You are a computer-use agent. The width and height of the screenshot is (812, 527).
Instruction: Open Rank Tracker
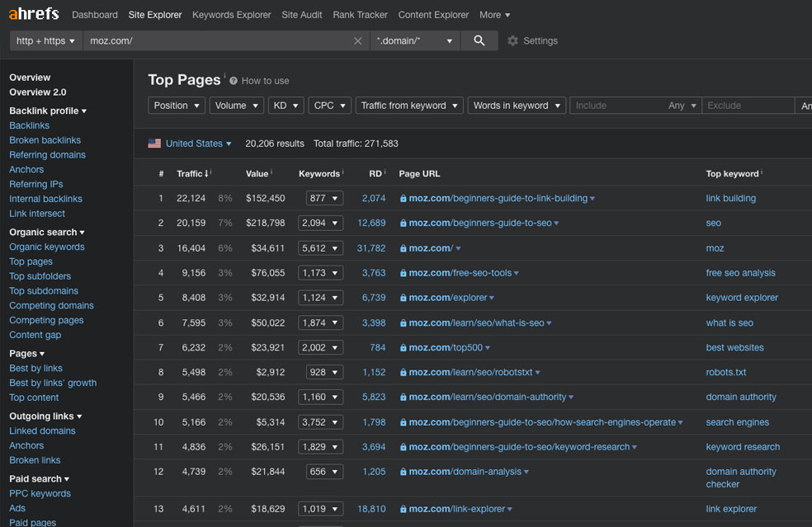[360, 15]
